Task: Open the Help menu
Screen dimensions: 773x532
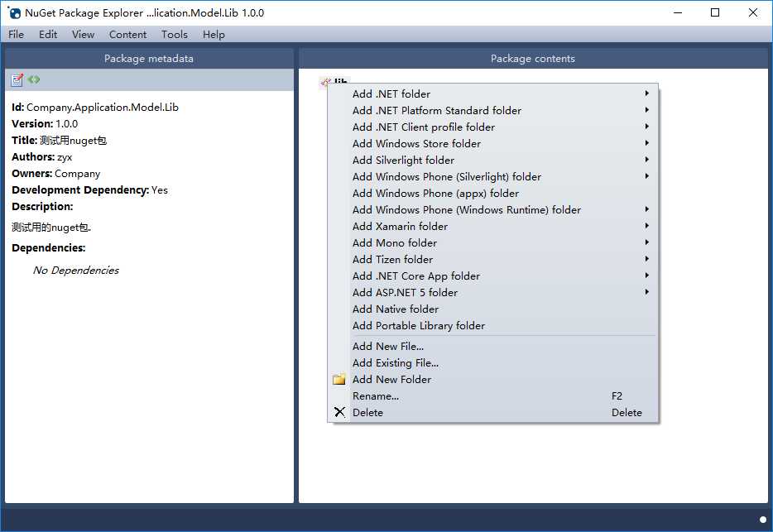Action: [x=214, y=35]
